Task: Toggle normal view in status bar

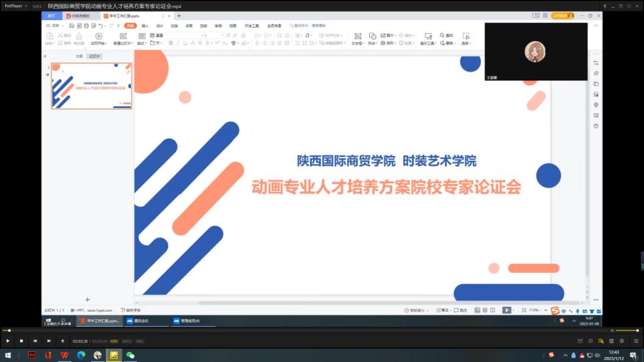Action: pyautogui.click(x=477, y=310)
